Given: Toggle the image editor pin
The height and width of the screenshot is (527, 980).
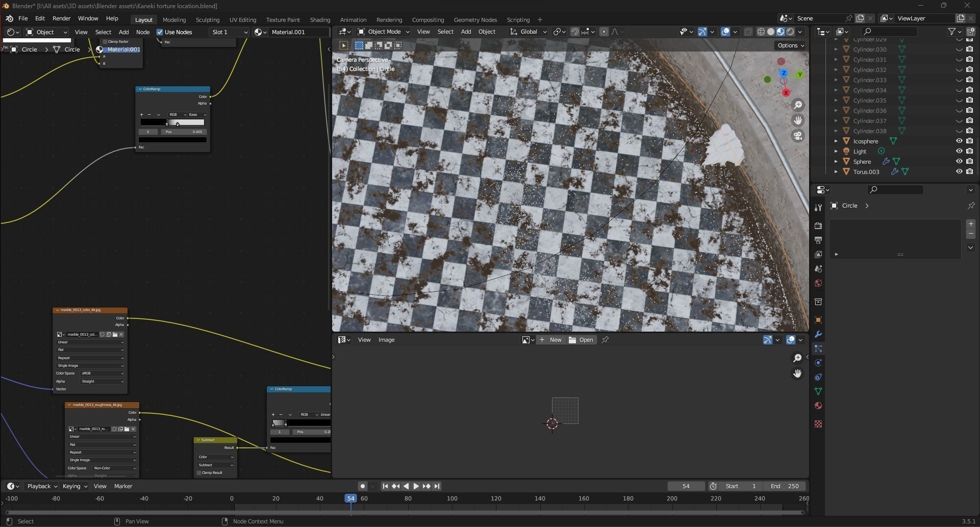Looking at the screenshot, I should click(x=605, y=340).
